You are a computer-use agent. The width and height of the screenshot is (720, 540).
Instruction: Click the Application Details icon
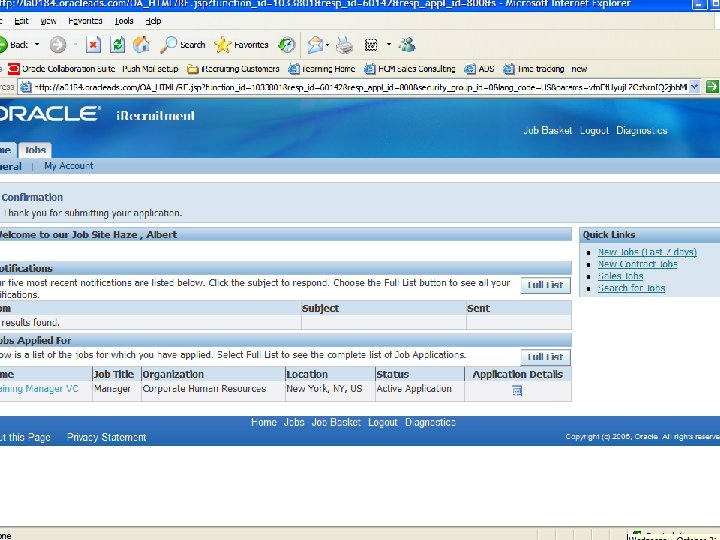coord(517,391)
